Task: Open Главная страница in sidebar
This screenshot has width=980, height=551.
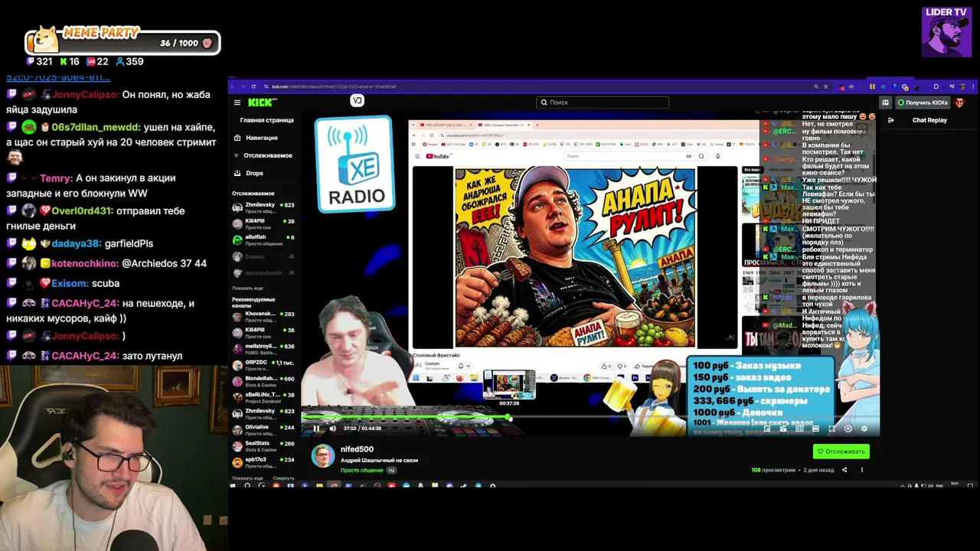Action: (265, 120)
